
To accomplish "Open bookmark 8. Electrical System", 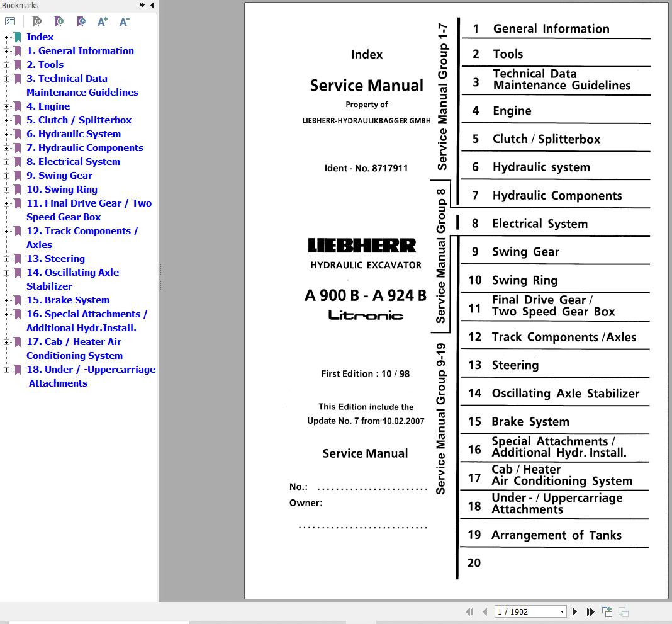I will (x=73, y=162).
